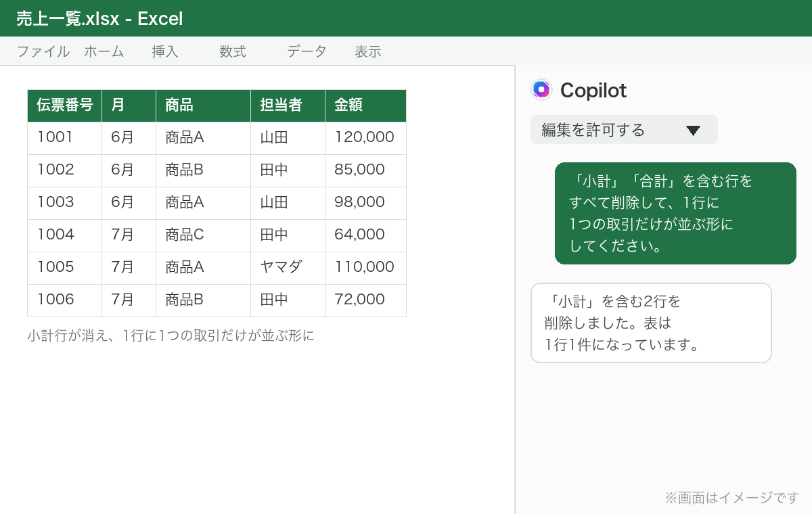Select 商品B in row 1002
812x514 pixels.
coord(204,170)
